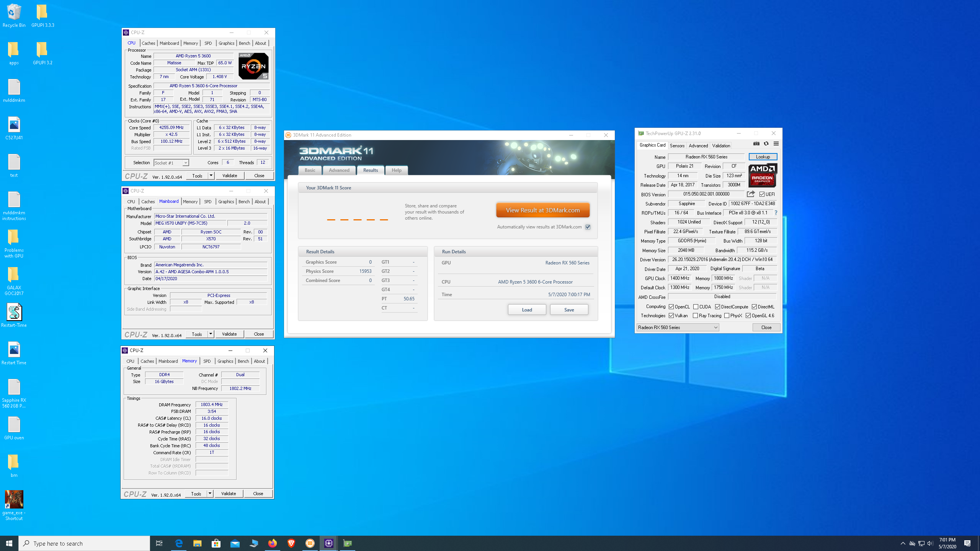Open Recycle Bin desktop icon

coord(14,16)
